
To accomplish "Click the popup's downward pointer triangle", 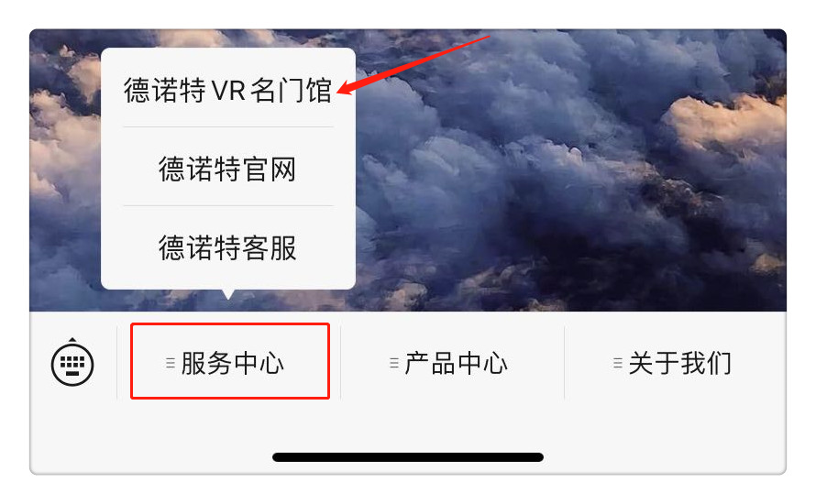I will [228, 294].
